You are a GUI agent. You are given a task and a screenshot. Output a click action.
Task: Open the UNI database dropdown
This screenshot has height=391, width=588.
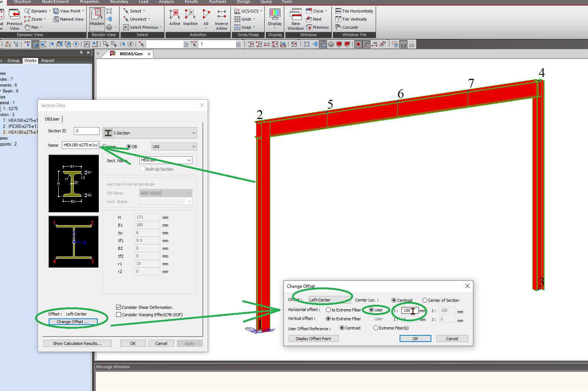pos(174,147)
